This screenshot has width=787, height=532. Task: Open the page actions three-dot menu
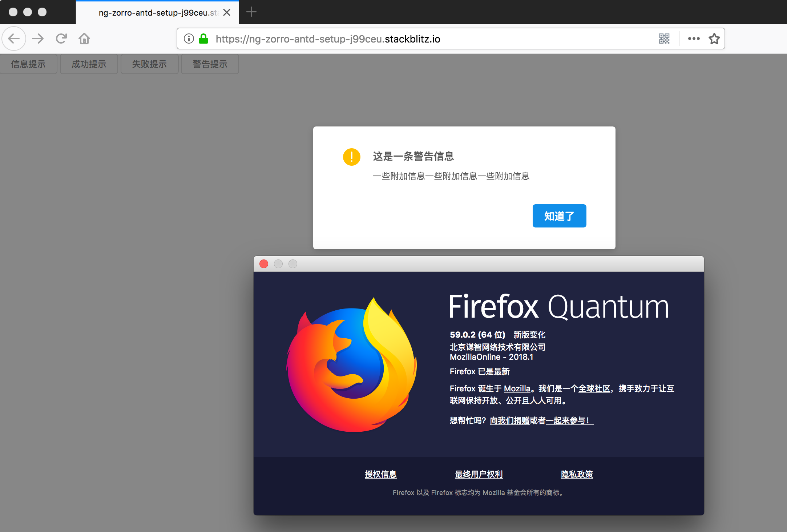pos(694,39)
